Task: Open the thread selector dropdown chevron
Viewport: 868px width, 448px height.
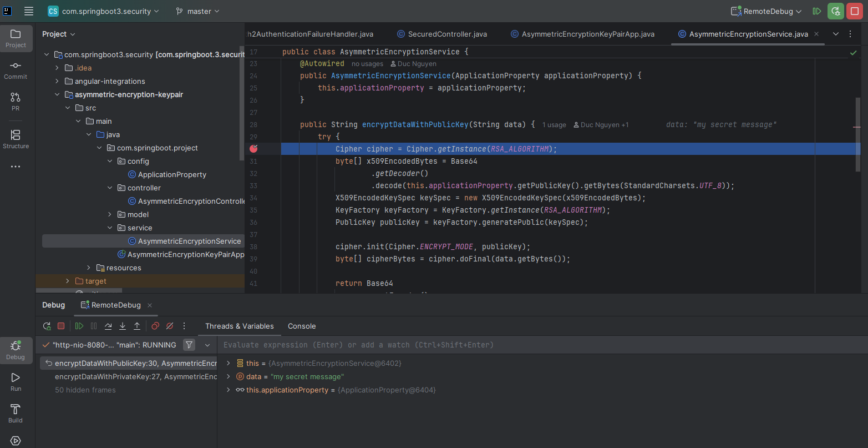Action: click(x=207, y=345)
